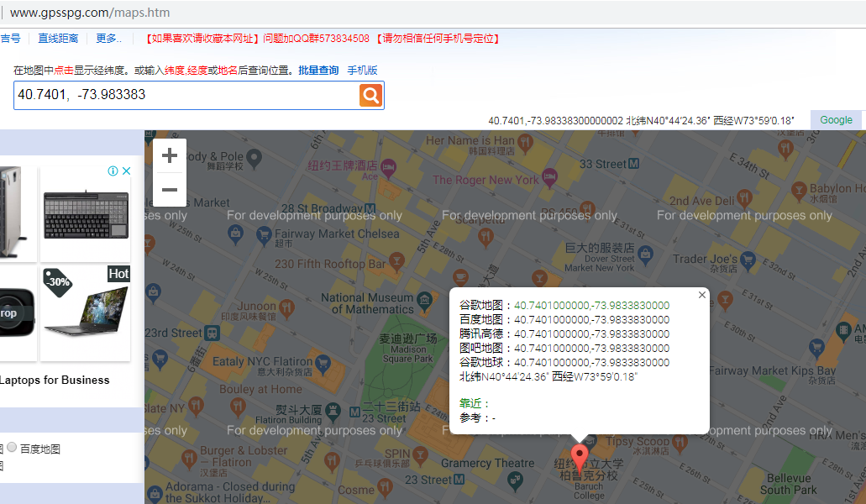Open the 批量查询 link
This screenshot has height=504, width=866.
pos(318,70)
